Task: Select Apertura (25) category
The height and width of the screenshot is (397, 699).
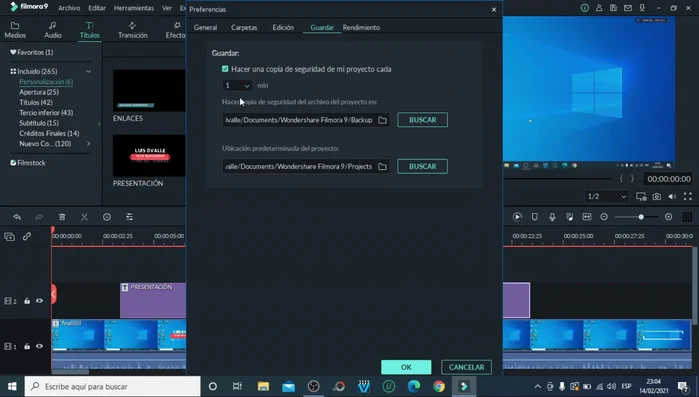Action: click(x=39, y=92)
